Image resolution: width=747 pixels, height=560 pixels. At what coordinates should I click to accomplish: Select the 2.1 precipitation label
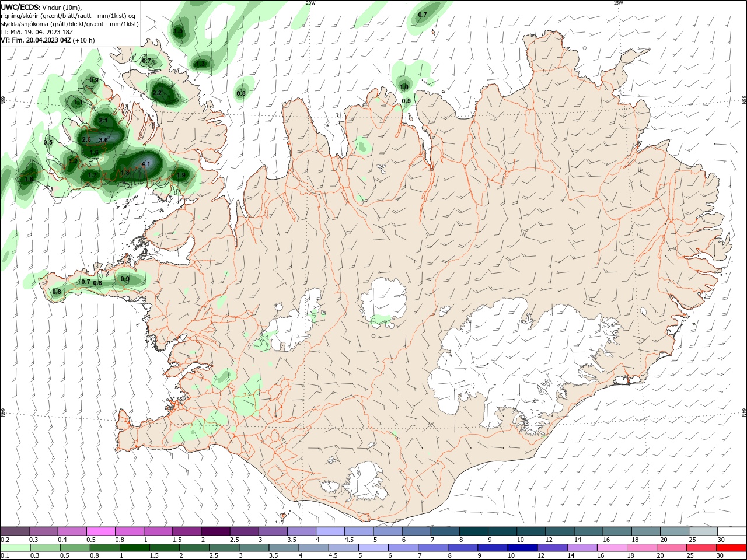click(x=103, y=120)
